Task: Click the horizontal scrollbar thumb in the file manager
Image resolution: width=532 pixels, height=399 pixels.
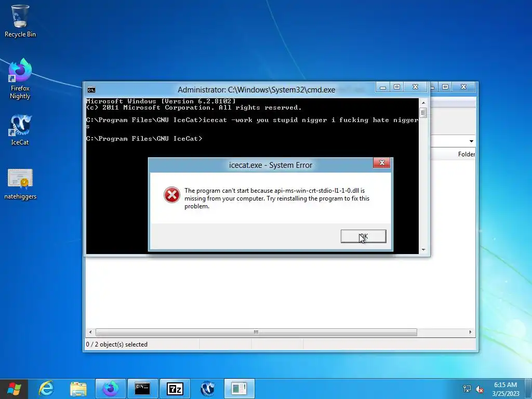Action: [256, 332]
